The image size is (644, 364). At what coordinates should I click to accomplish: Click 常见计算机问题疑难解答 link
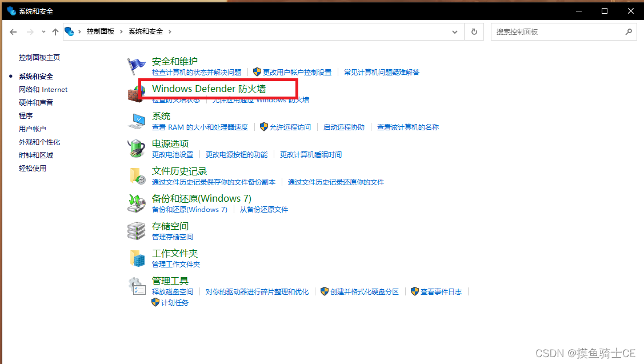point(382,73)
